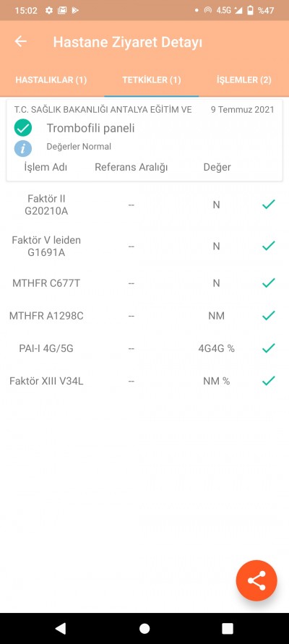Image resolution: width=289 pixels, height=644 pixels.
Task: Select the PAI-I 4G/5G result value 4G4G %
Action: (216, 348)
